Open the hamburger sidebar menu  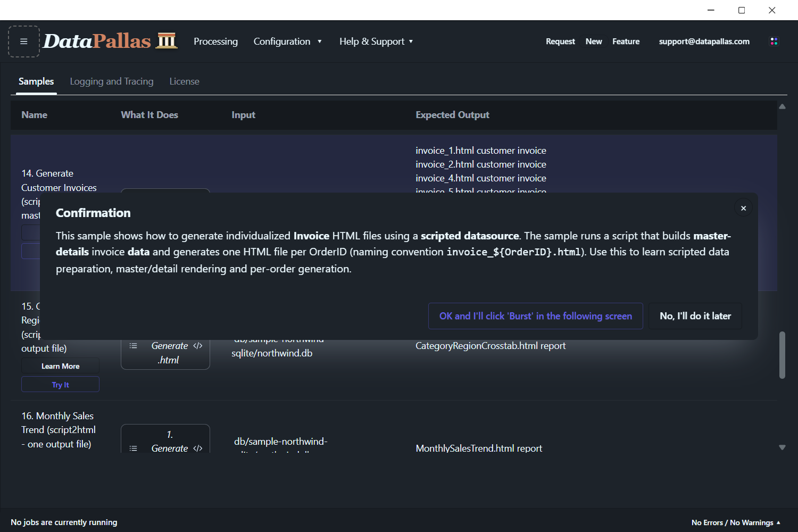click(x=24, y=41)
